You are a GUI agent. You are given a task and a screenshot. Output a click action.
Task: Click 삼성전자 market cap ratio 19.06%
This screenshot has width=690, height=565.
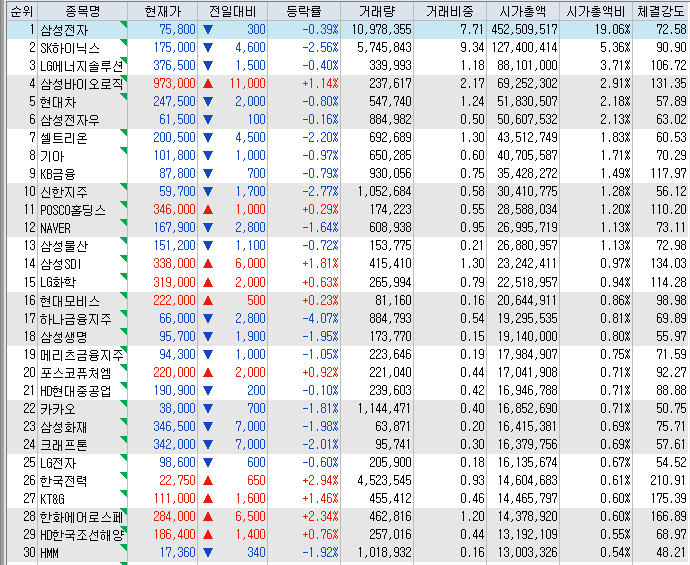pos(613,29)
